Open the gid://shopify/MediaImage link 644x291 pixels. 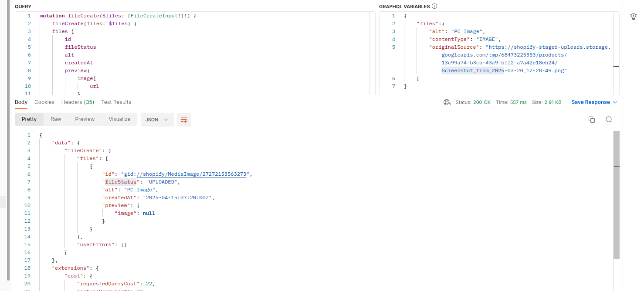click(185, 174)
